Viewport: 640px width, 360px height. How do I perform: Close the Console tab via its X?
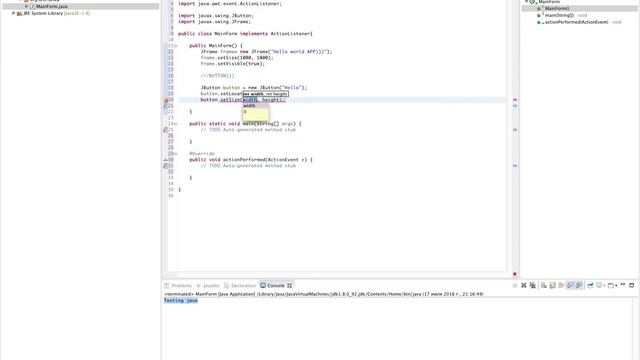[289, 286]
